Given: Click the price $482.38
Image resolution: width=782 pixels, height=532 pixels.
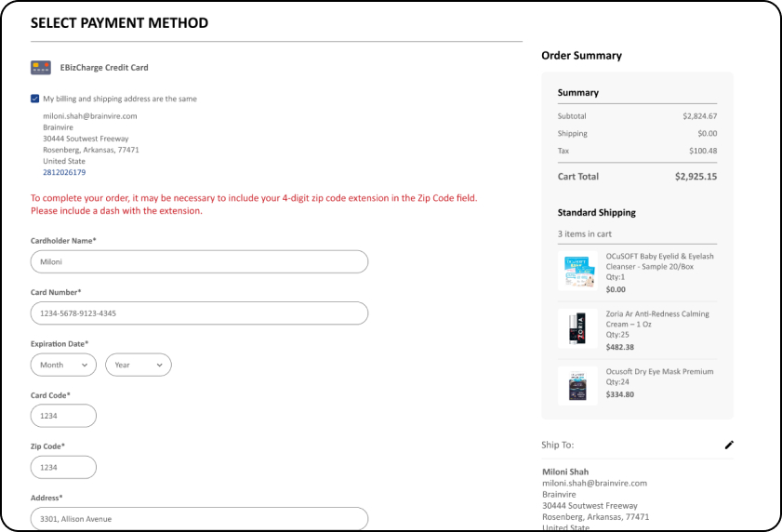Looking at the screenshot, I should pos(620,347).
